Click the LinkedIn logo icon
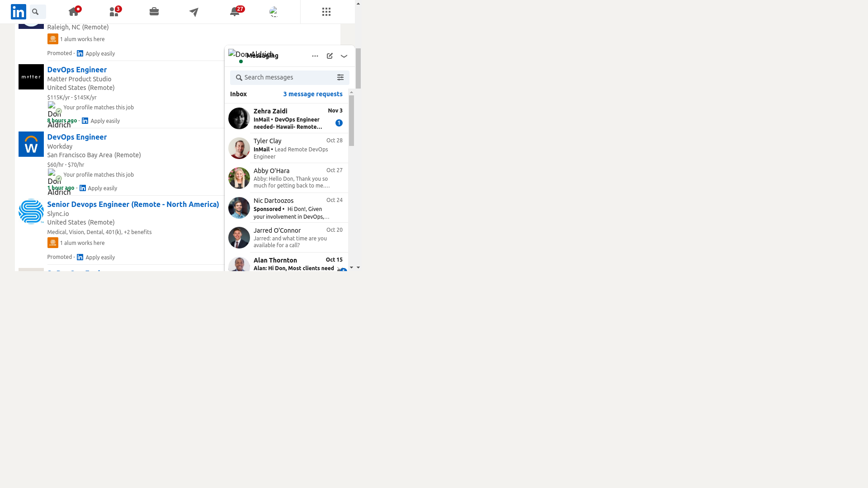 pos(19,12)
